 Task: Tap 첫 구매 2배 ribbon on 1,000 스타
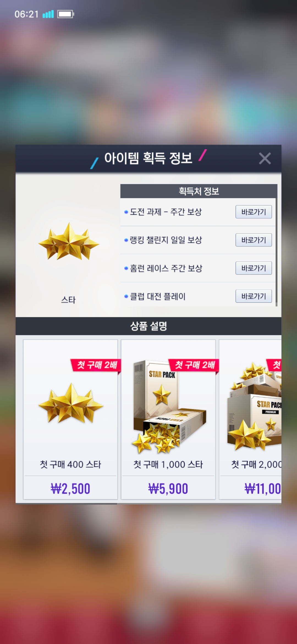pos(194,365)
